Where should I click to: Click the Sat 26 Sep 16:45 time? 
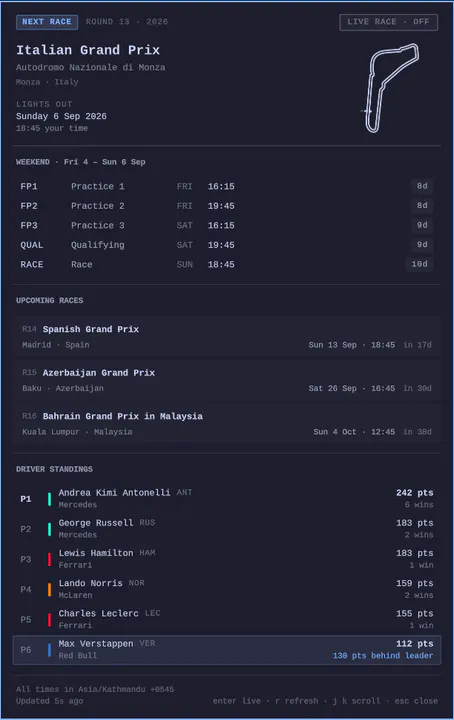pos(352,388)
